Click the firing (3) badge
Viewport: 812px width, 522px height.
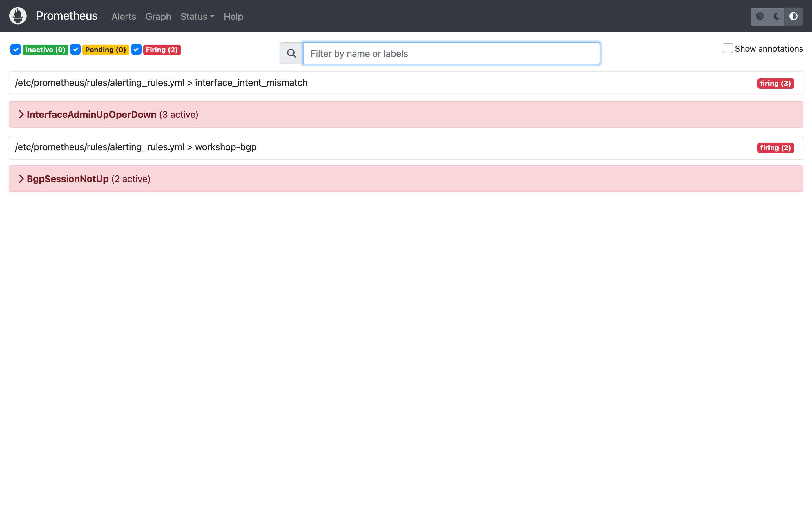coord(775,84)
